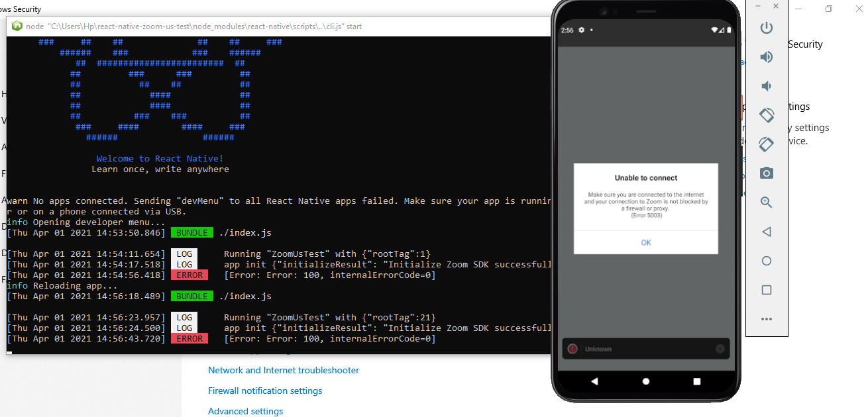This screenshot has width=868, height=417.
Task: Restore down the Windows Security window
Action: click(x=829, y=9)
